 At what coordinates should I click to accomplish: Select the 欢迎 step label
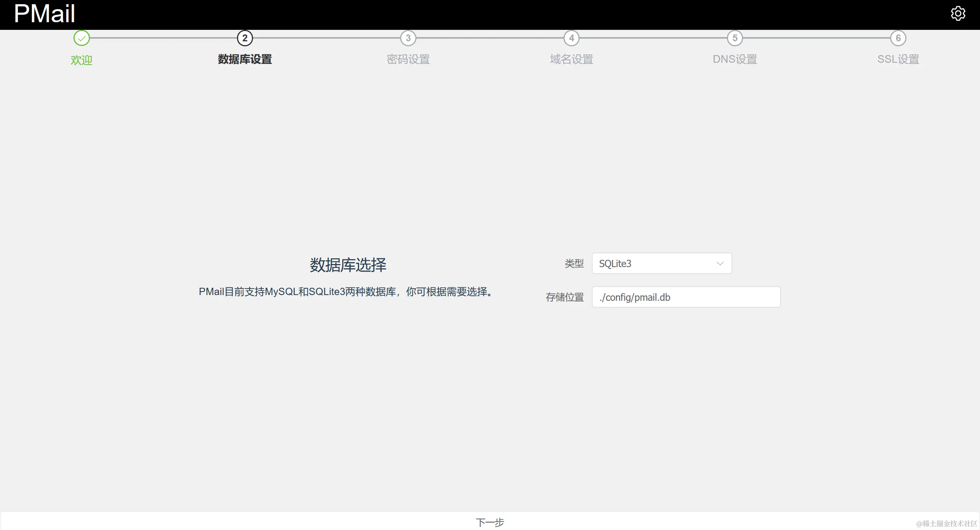click(82, 60)
